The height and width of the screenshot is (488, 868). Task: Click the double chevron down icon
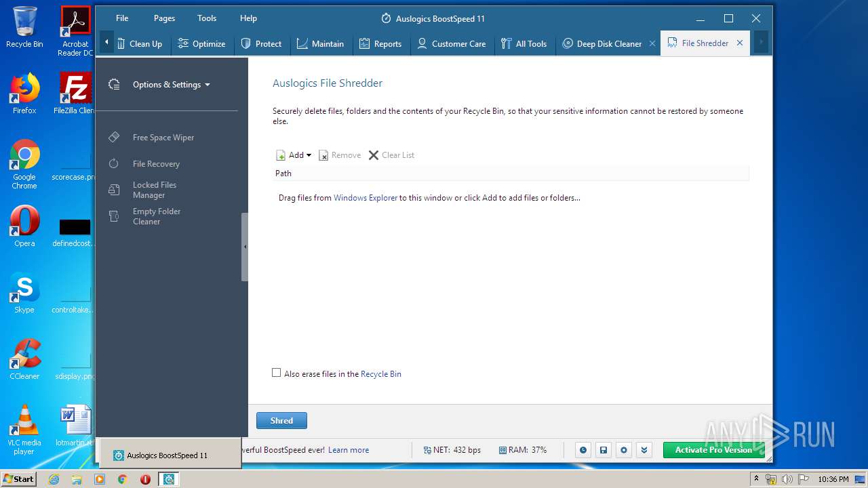click(x=644, y=450)
